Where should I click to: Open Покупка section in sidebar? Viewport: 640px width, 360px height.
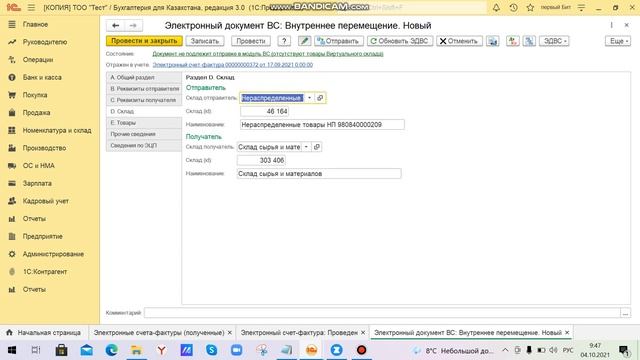coord(35,95)
